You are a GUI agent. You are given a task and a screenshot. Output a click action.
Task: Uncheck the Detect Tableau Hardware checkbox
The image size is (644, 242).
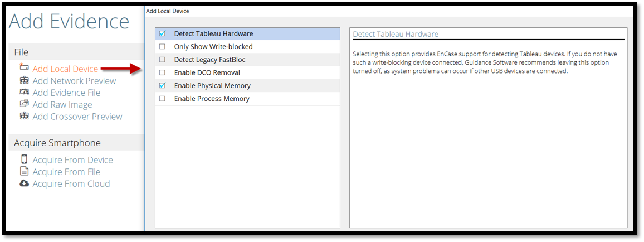162,33
